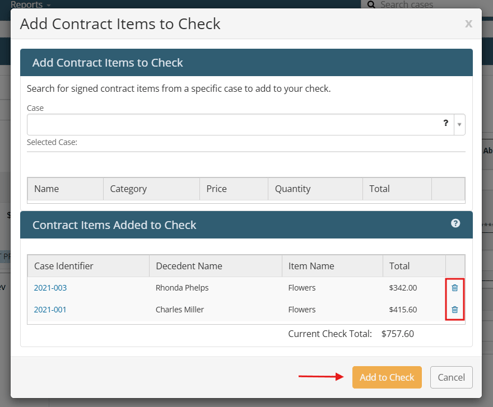493x407 pixels.
Task: Click the $342.00 total value
Action: 403,288
